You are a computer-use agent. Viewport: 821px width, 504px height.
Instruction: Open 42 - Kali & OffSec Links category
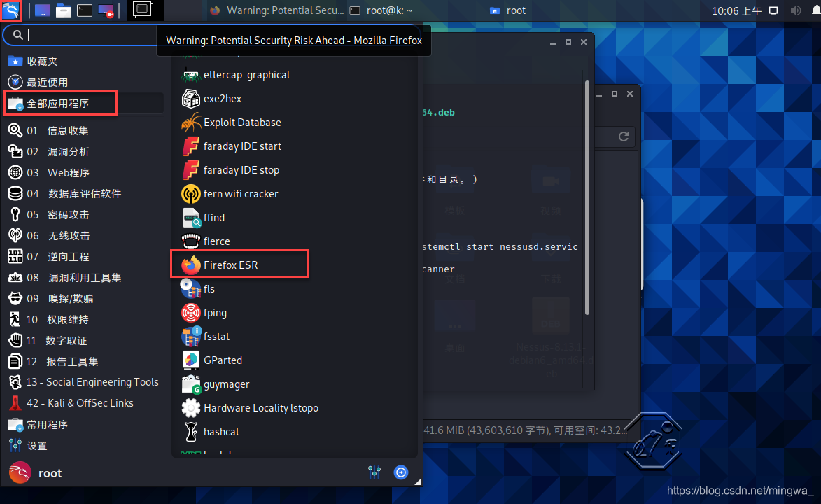84,403
